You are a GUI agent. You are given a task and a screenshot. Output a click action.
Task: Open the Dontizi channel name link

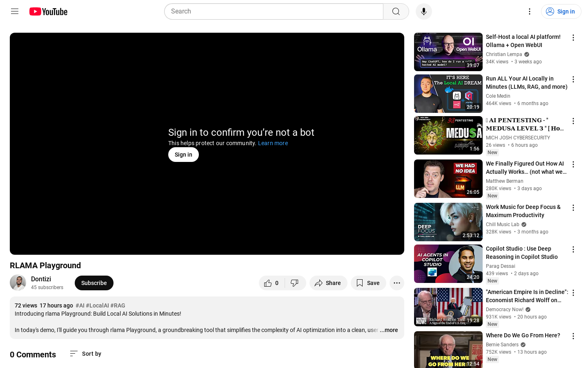pyautogui.click(x=41, y=279)
